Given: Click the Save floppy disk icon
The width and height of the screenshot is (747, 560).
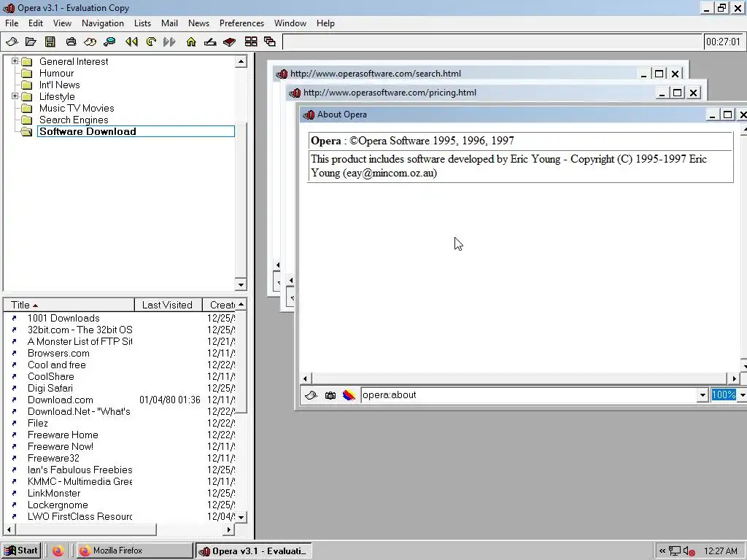Looking at the screenshot, I should (50, 42).
